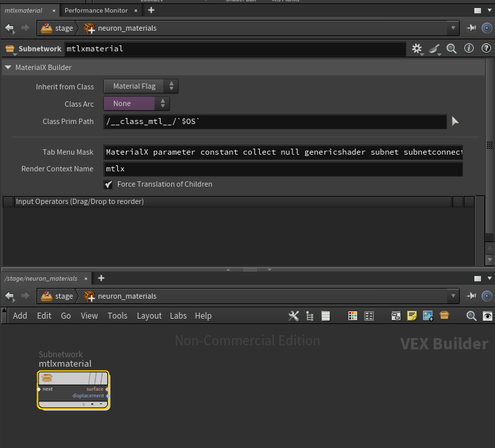Click the parameter search magnifier icon
495x448 pixels.
pyautogui.click(x=452, y=49)
